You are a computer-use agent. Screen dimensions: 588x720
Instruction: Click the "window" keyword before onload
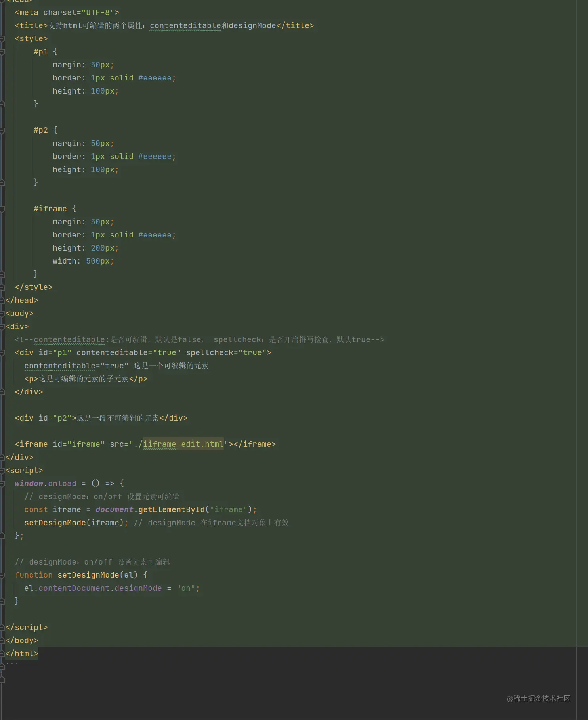[29, 483]
